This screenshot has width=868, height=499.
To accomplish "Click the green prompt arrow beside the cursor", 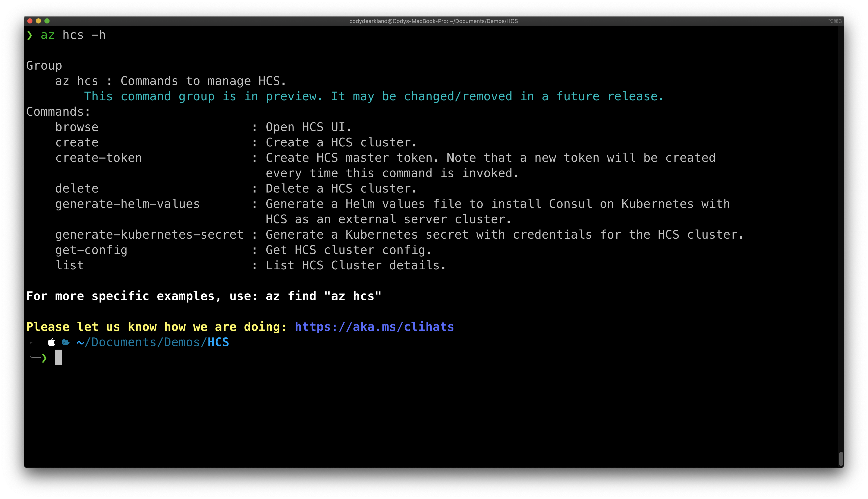I will [44, 358].
